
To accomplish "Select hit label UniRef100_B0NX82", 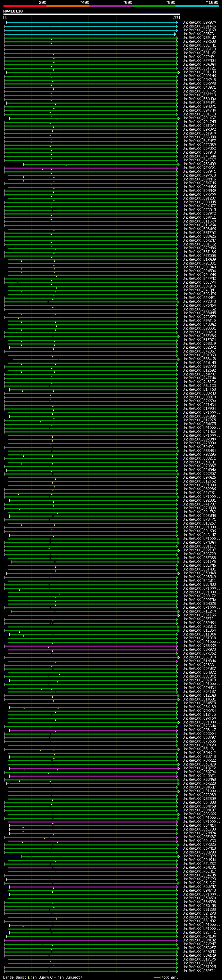I will tap(199, 940).
